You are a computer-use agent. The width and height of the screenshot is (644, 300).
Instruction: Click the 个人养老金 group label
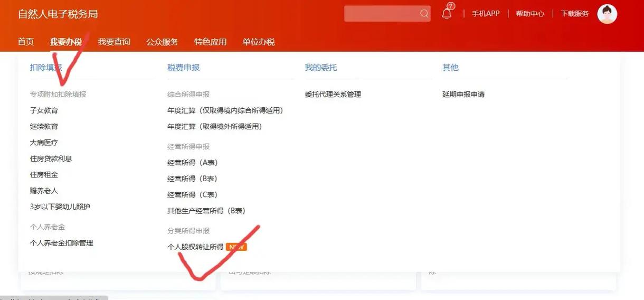coord(48,227)
